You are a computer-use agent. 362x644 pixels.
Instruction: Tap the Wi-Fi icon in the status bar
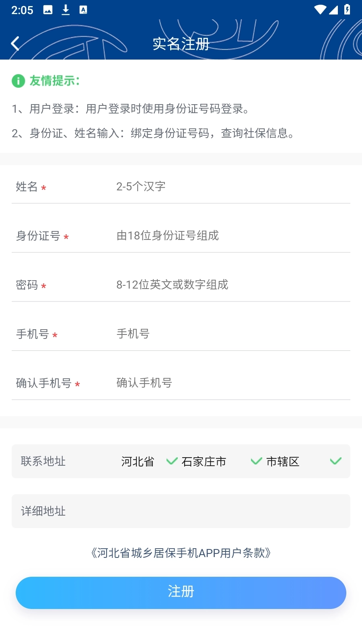tap(319, 10)
